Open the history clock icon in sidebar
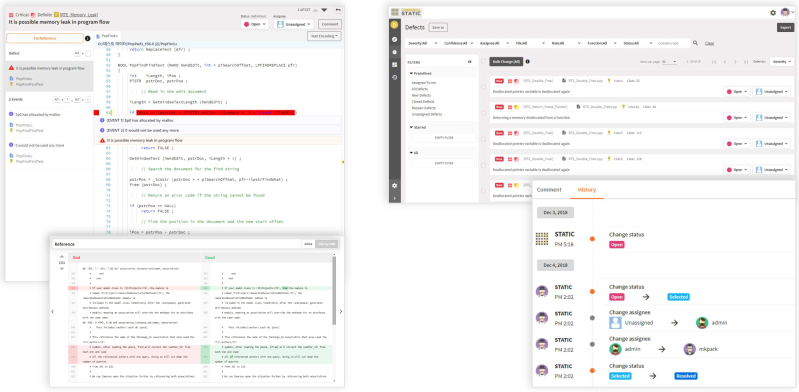Image resolution: width=799 pixels, height=392 pixels. click(x=394, y=77)
